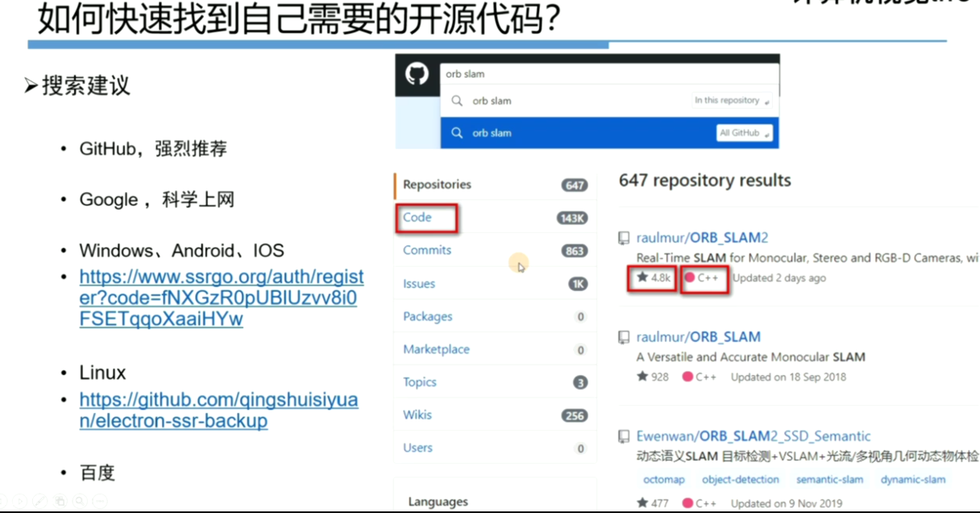Image resolution: width=980 pixels, height=513 pixels.
Task: Open the ssrgo.org register hyperlink
Action: tap(221, 298)
